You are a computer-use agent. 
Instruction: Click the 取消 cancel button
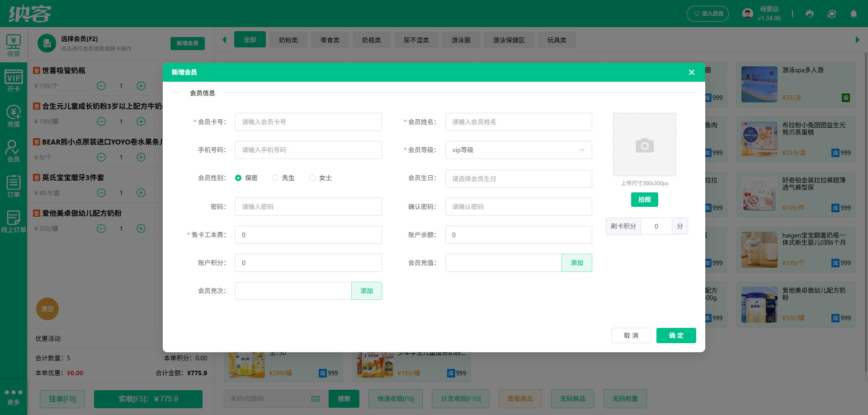(631, 336)
